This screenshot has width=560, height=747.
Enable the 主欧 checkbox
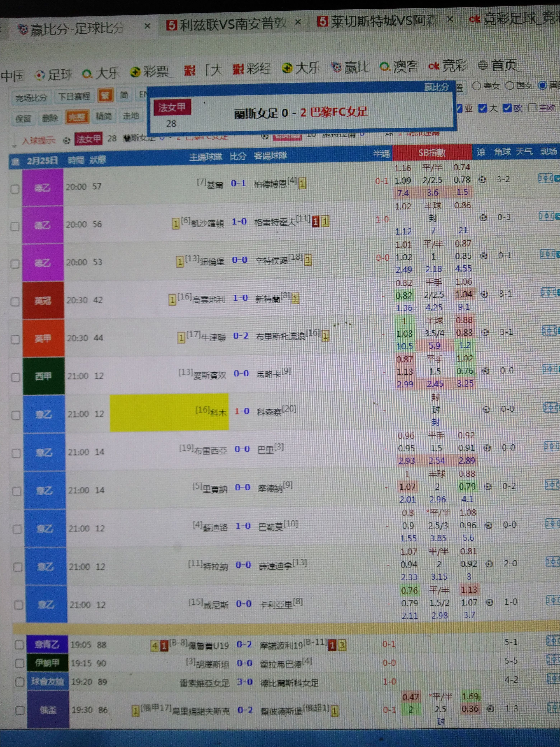532,108
